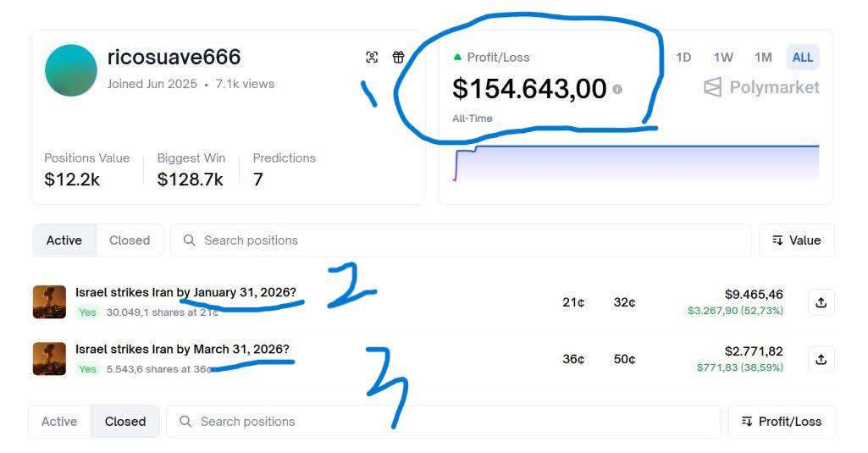The height and width of the screenshot is (453, 868).
Task: Open the Value sort dropdown
Action: [796, 240]
